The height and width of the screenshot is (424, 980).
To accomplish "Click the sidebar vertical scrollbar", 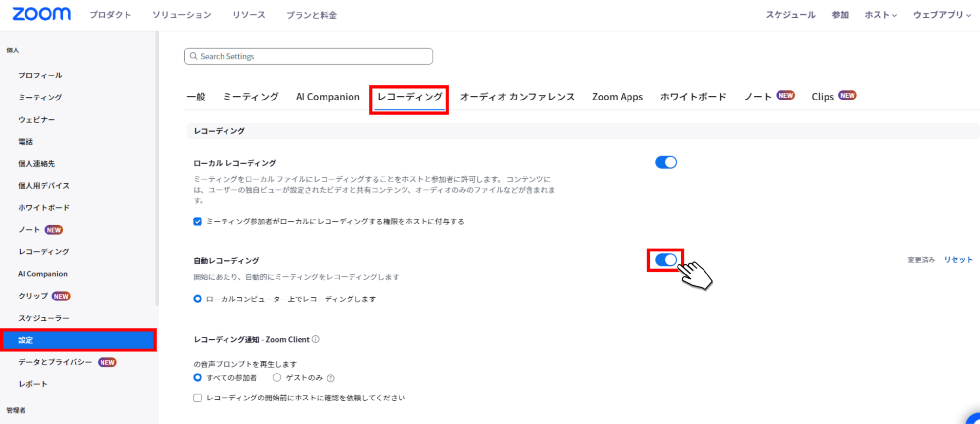I will point(157,169).
